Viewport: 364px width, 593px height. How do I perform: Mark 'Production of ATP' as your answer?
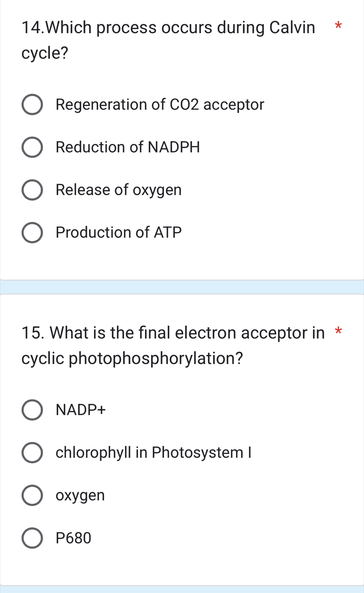point(33,232)
